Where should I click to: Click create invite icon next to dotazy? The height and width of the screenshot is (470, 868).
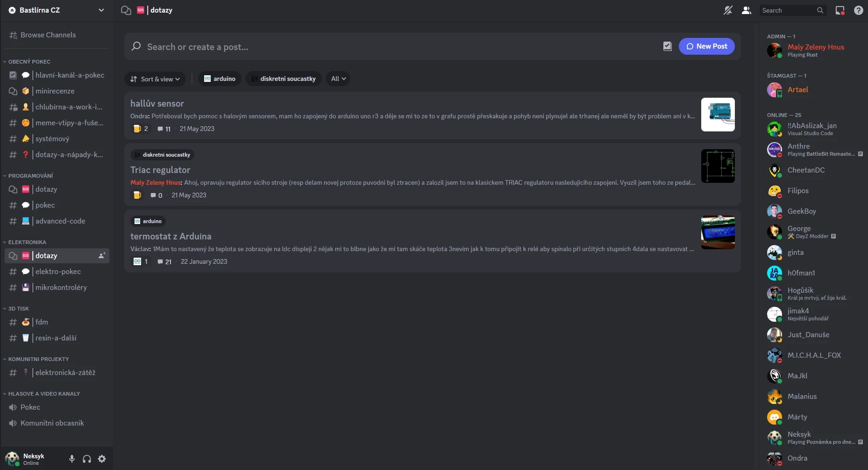tap(102, 255)
